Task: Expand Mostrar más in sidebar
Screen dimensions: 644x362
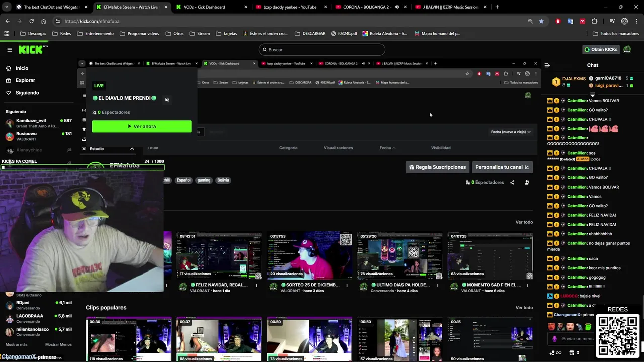Action: point(16,345)
